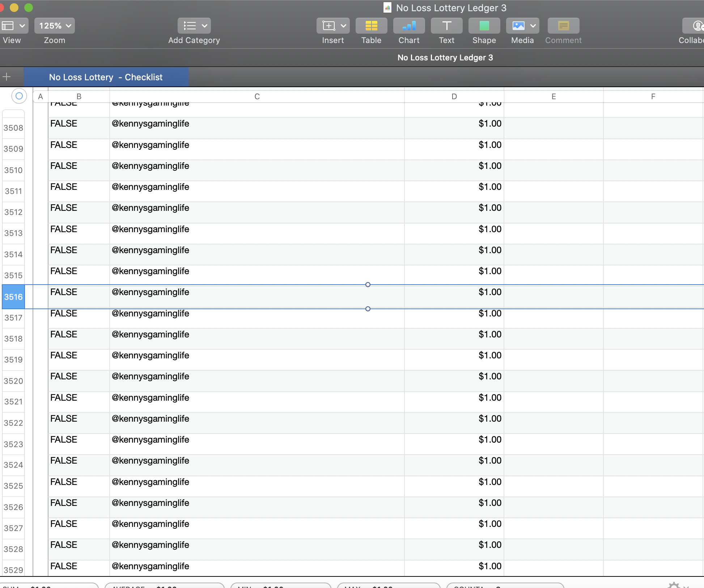704x588 pixels.
Task: Click the green fullscreen window button
Action: coord(29,7)
